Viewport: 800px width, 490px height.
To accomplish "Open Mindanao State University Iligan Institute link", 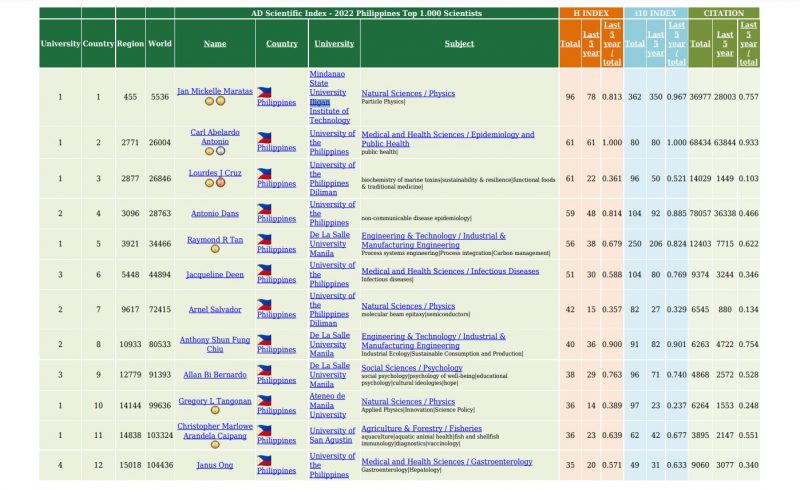I will pyautogui.click(x=330, y=97).
